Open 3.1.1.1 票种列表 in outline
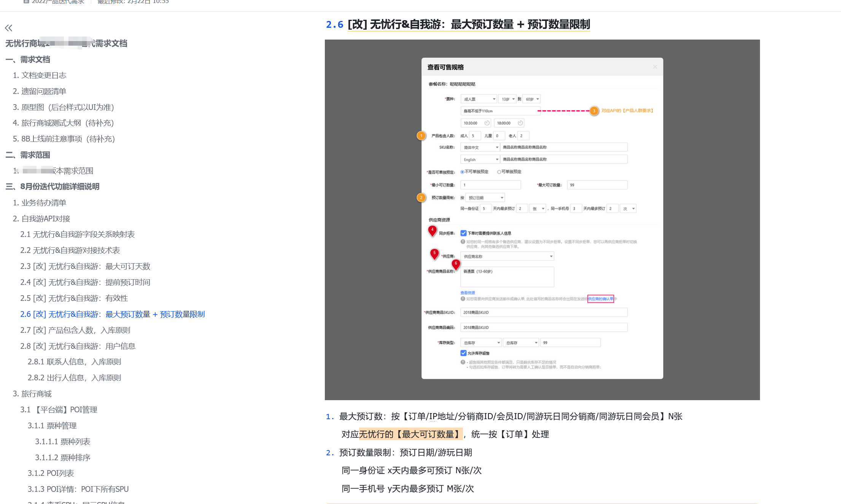 click(x=63, y=442)
